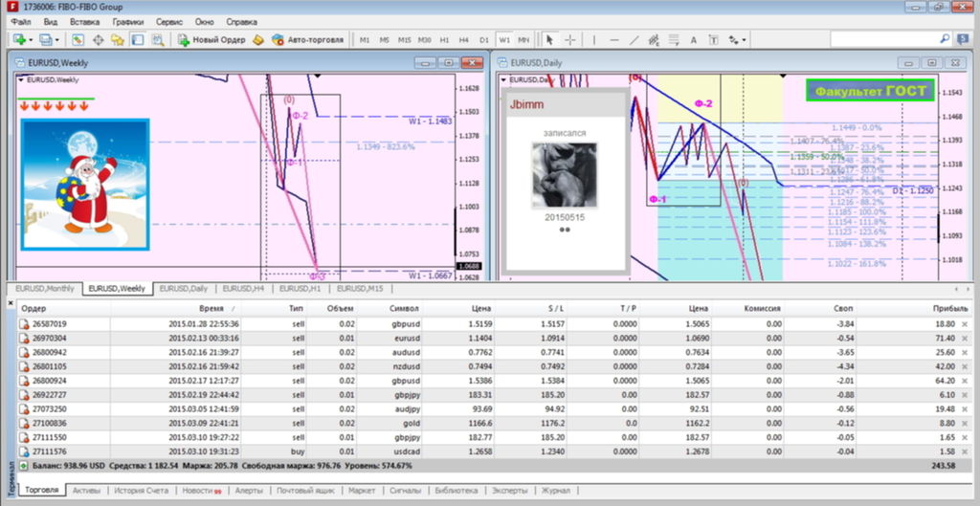Select the Fibonacci retracement tool
Image resolution: width=980 pixels, height=506 pixels.
(x=674, y=40)
